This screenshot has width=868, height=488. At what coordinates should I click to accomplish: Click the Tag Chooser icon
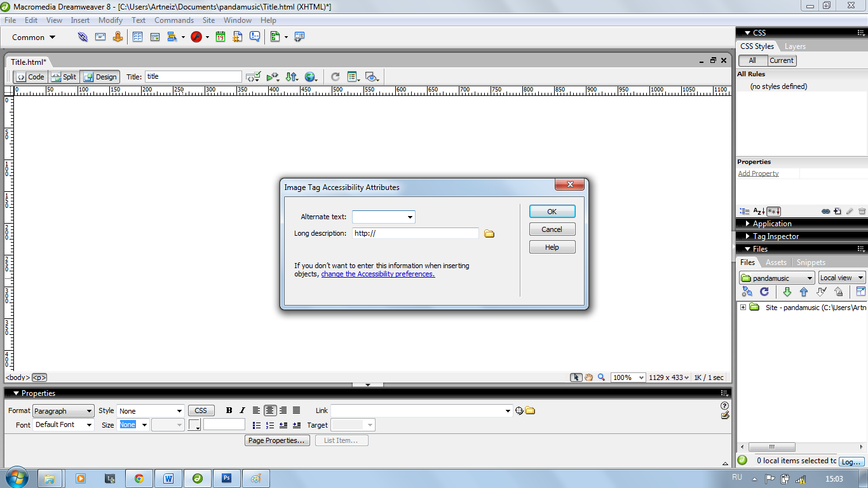299,37
